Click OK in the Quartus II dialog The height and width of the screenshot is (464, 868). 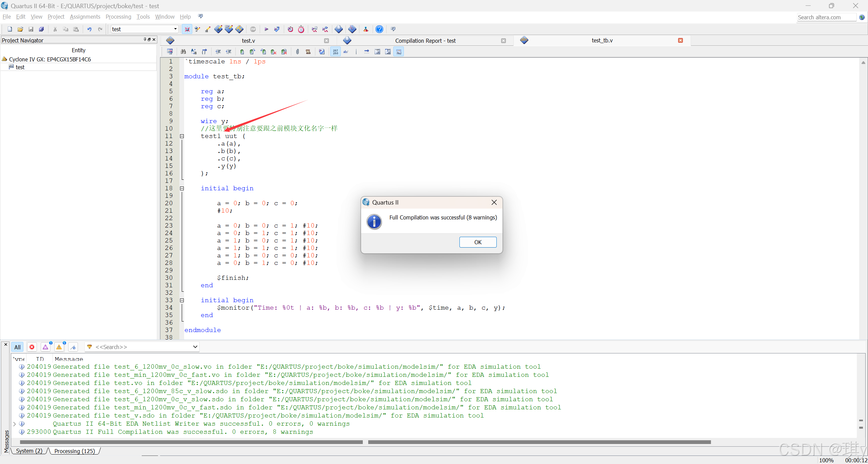pyautogui.click(x=477, y=242)
